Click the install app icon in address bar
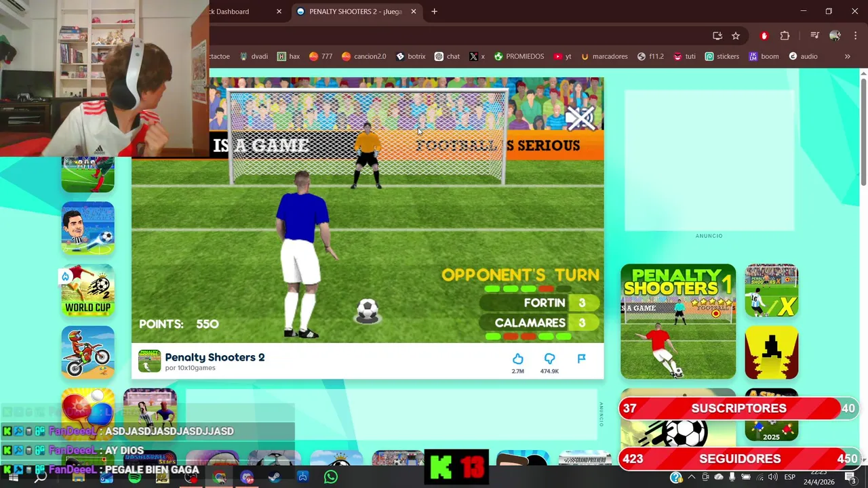Viewport: 868px width, 488px height. tap(717, 36)
